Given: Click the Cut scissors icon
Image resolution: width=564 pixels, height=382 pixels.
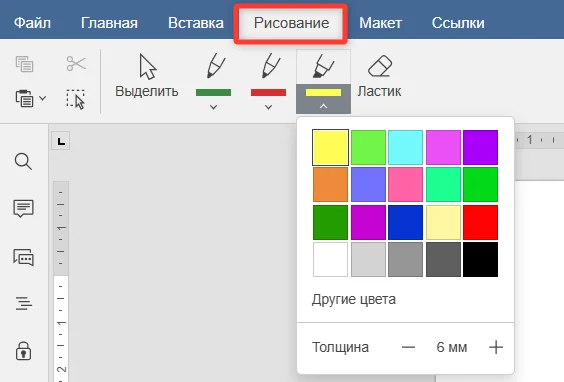Looking at the screenshot, I should (x=76, y=64).
